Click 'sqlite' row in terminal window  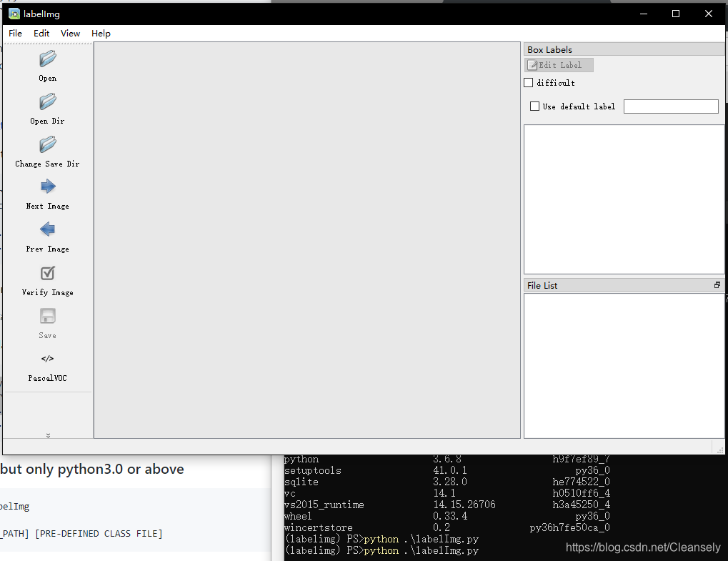coord(447,482)
